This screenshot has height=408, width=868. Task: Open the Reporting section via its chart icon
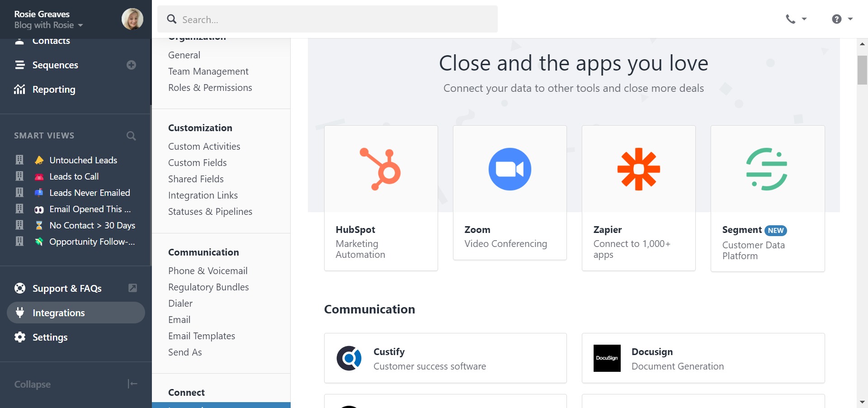[19, 89]
